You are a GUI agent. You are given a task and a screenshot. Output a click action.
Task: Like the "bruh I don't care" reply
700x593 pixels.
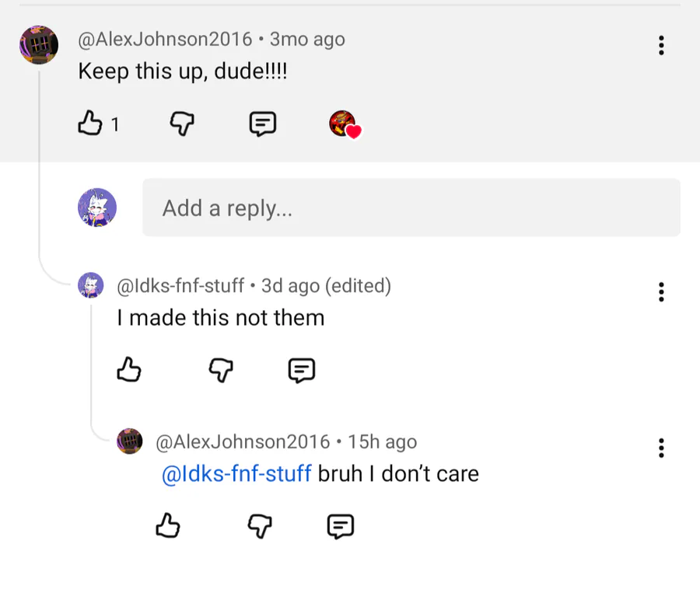click(168, 526)
